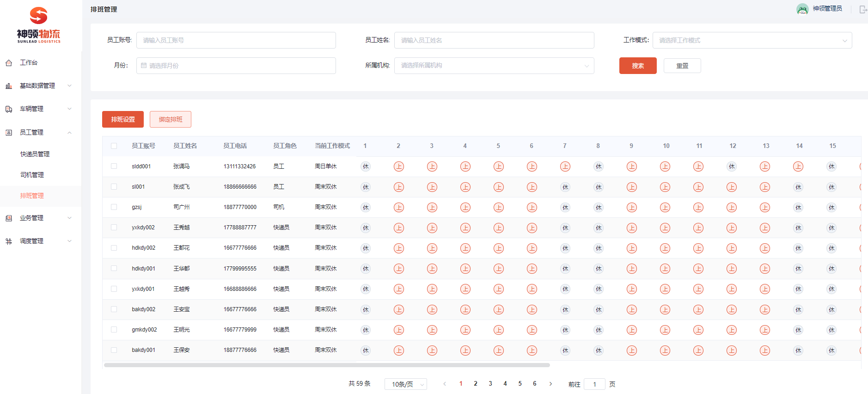Open 快递员管理 in the sidebar
The height and width of the screenshot is (394, 868).
35,154
